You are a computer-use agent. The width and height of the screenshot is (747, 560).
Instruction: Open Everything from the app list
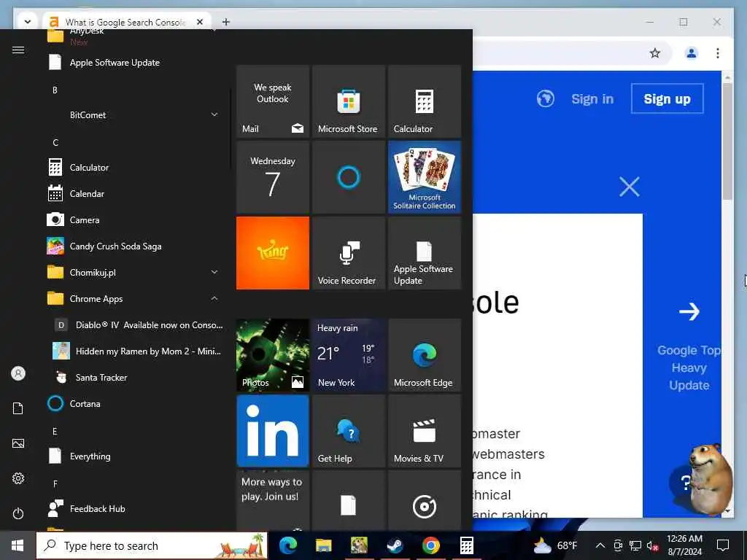point(135,456)
